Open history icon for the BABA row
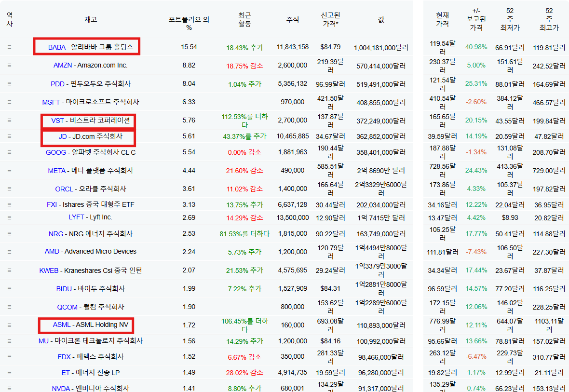 [9, 47]
